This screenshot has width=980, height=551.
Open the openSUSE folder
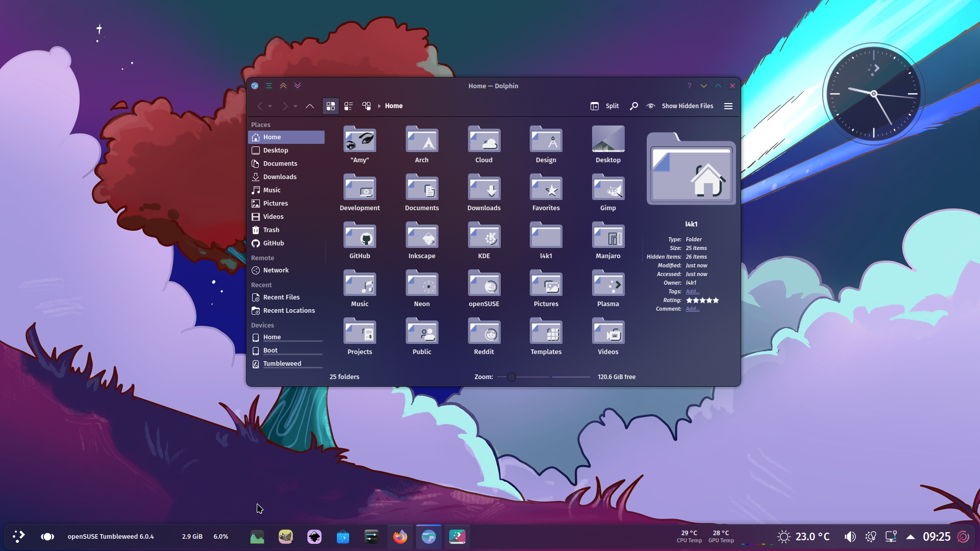484,289
